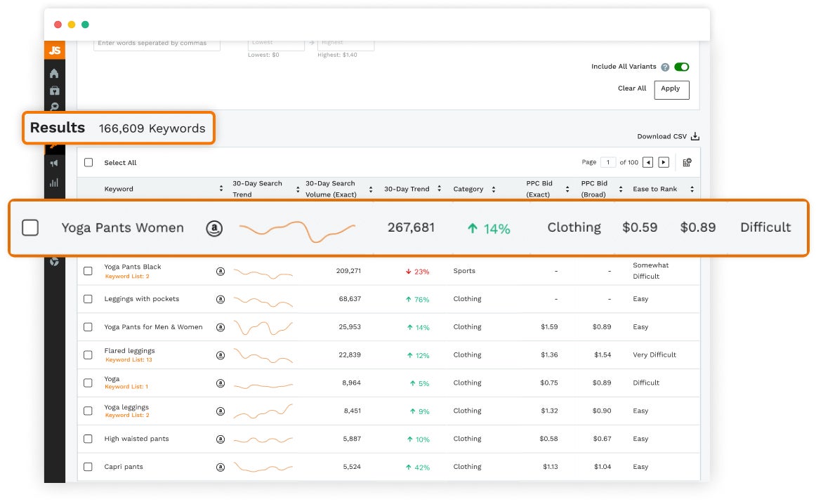Toggle the Include All Variants switch
This screenshot has width=816, height=504.
[x=681, y=67]
